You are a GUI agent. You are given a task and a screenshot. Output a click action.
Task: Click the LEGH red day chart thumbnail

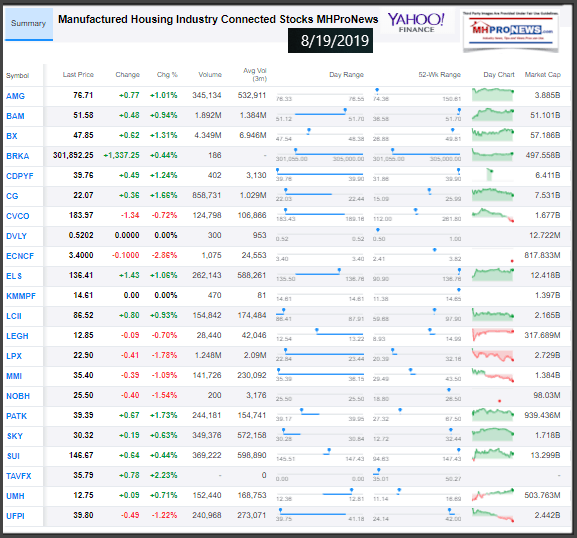493,335
